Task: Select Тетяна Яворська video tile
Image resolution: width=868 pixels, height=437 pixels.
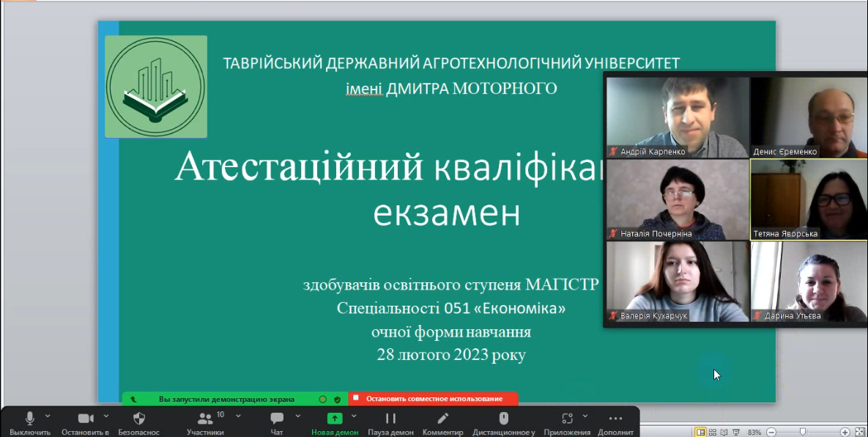Action: click(x=809, y=199)
